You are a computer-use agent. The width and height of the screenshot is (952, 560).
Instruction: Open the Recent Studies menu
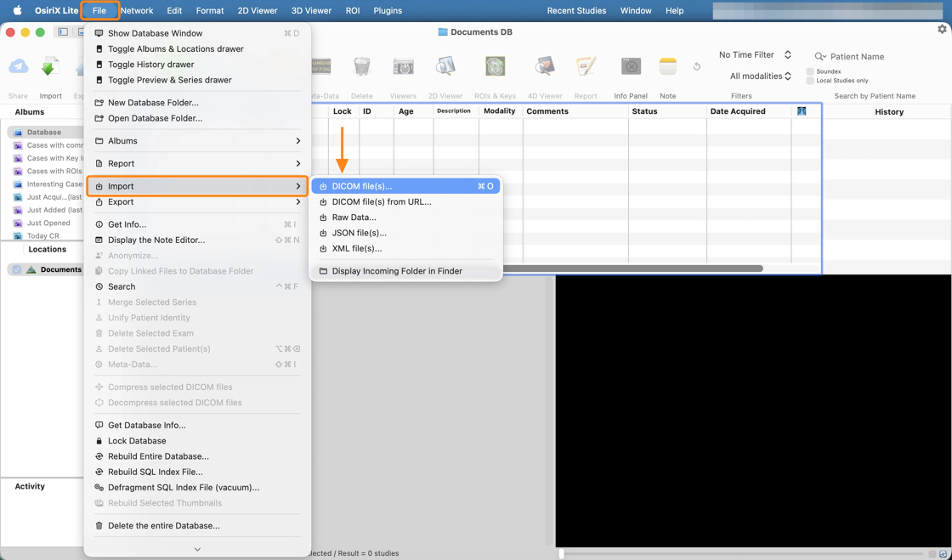click(576, 10)
